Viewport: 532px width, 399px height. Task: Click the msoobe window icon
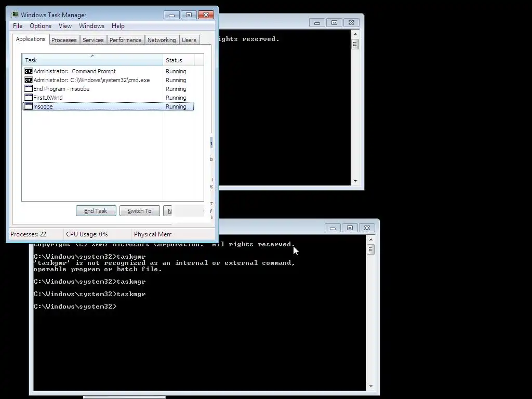click(29, 107)
